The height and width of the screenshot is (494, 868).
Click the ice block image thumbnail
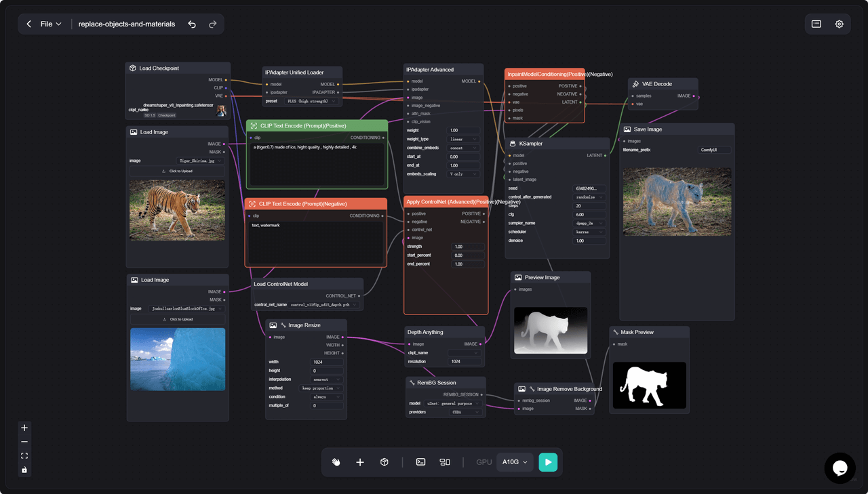[x=177, y=359]
